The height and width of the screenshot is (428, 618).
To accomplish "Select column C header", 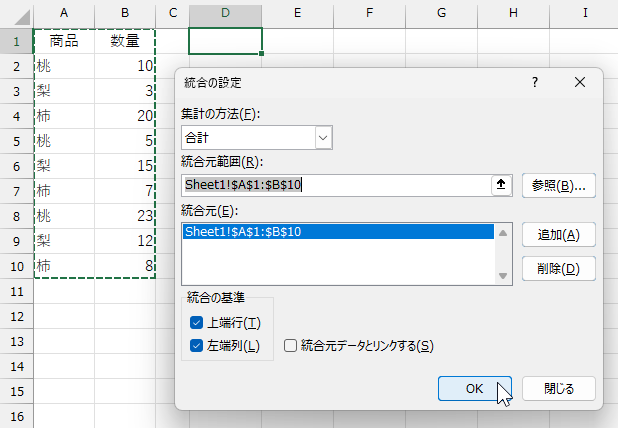I will click(x=173, y=13).
